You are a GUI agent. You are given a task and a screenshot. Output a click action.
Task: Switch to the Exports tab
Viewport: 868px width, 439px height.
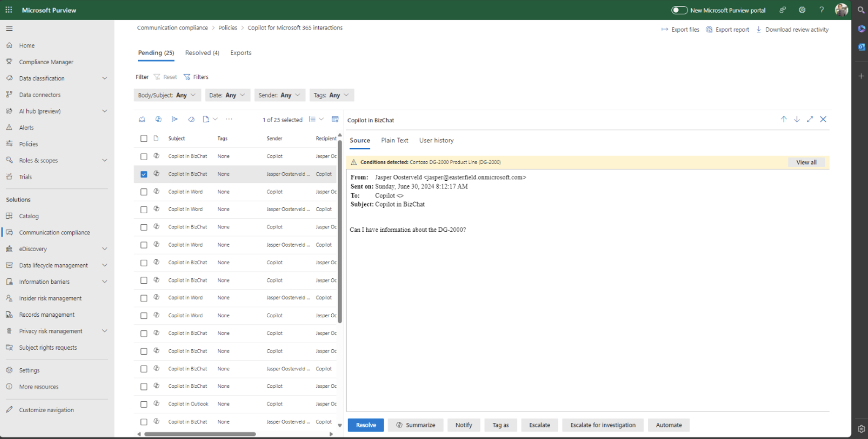pyautogui.click(x=240, y=53)
